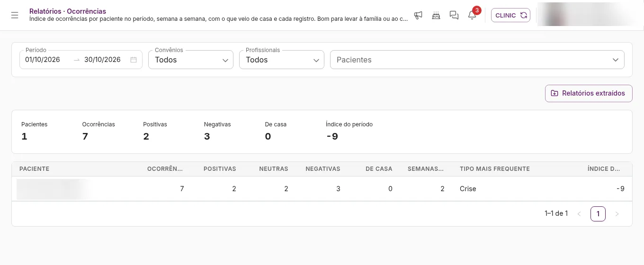
Task: Click the Relatórios · Ocorrências page title
Action: click(x=68, y=11)
